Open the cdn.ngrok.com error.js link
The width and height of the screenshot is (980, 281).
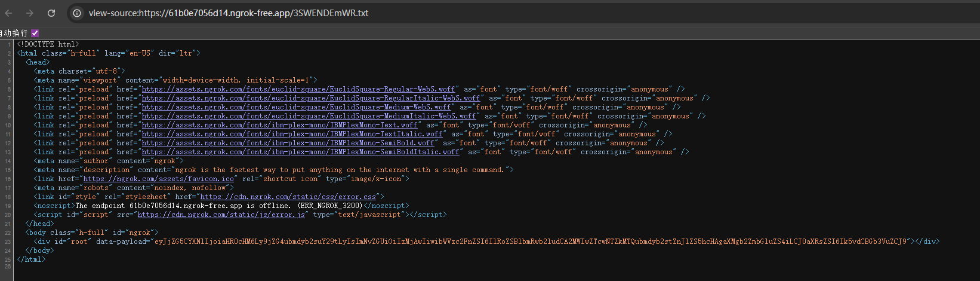tap(221, 215)
